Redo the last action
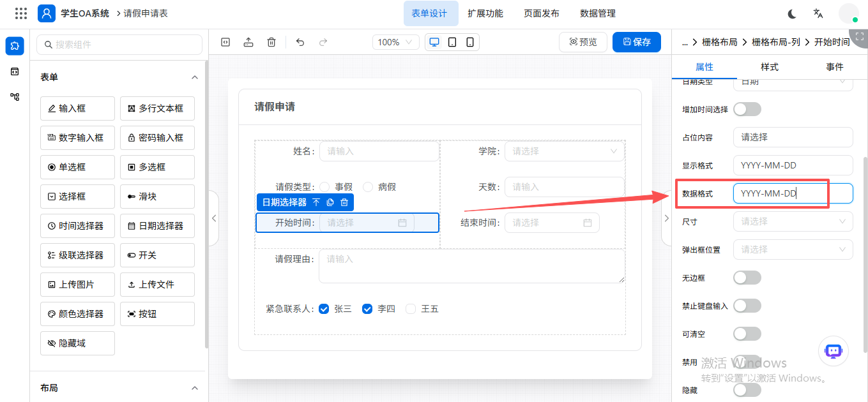 pos(323,42)
